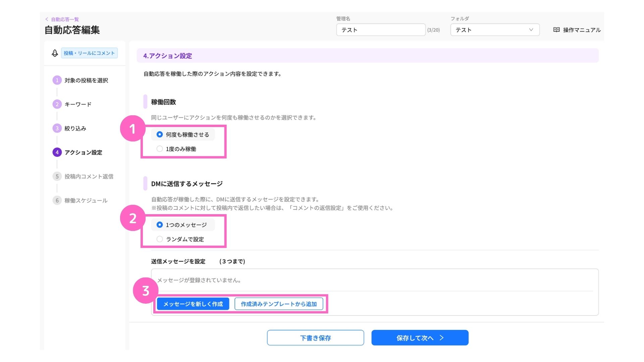Image resolution: width=644 pixels, height=362 pixels.
Task: Click step 2 circle for キーワード
Action: click(x=57, y=104)
